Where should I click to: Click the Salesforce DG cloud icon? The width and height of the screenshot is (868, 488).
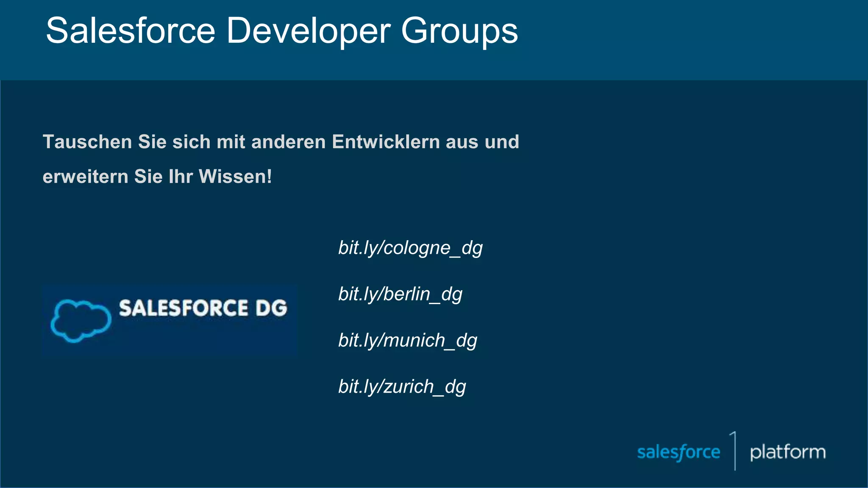click(x=81, y=321)
